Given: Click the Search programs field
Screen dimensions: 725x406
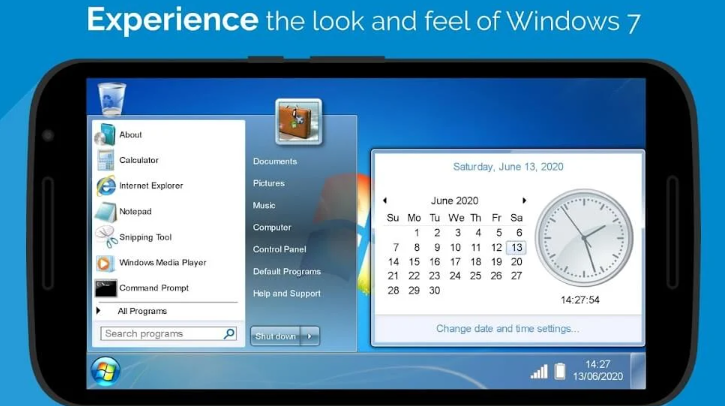Looking at the screenshot, I should pyautogui.click(x=168, y=333).
